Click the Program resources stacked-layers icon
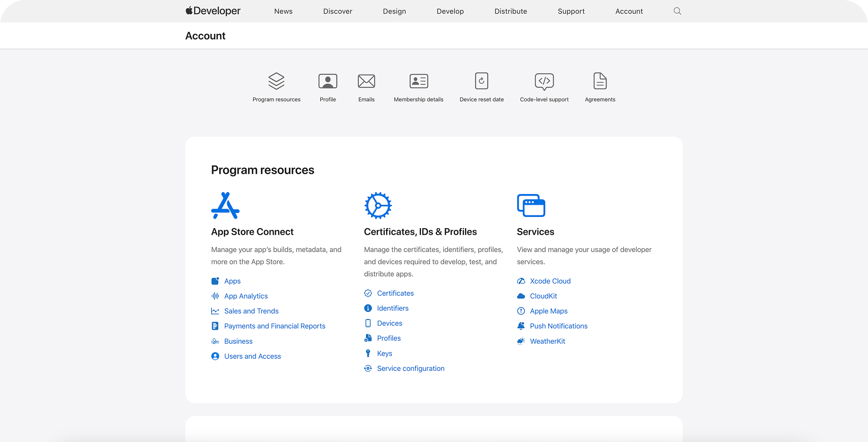Viewport: 868px width, 442px height. point(277,81)
